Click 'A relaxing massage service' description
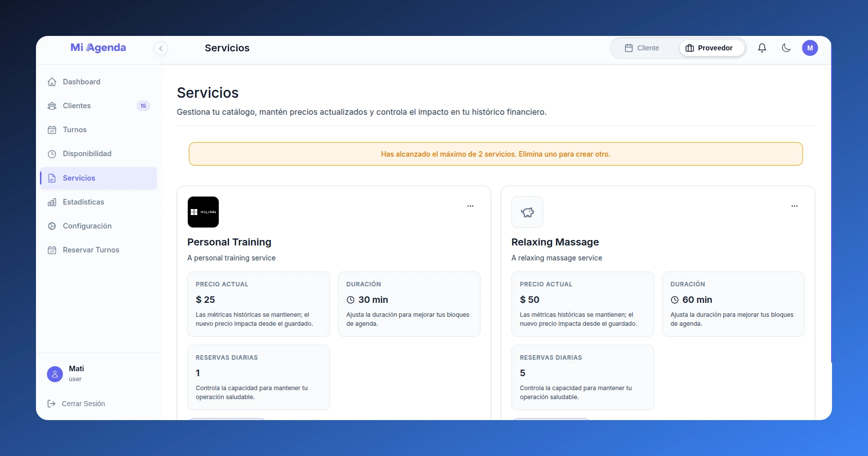 (557, 258)
